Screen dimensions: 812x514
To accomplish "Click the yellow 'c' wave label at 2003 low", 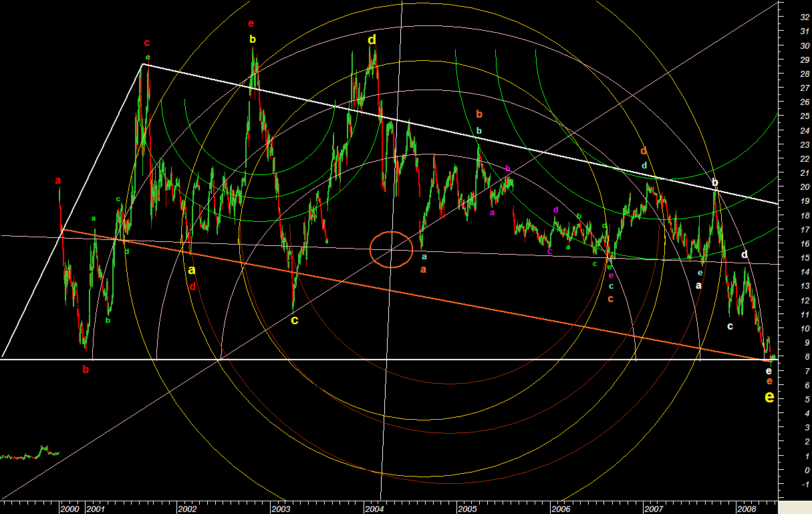I will 295,320.
